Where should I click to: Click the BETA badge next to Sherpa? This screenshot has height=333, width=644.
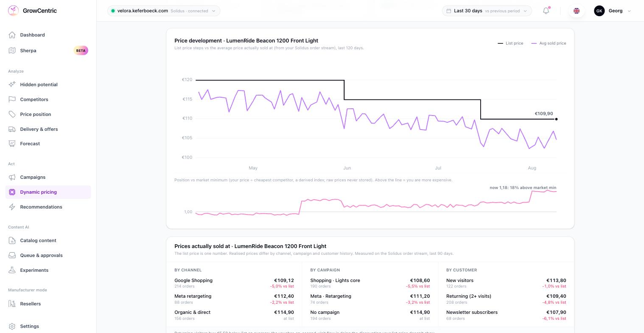pyautogui.click(x=81, y=51)
